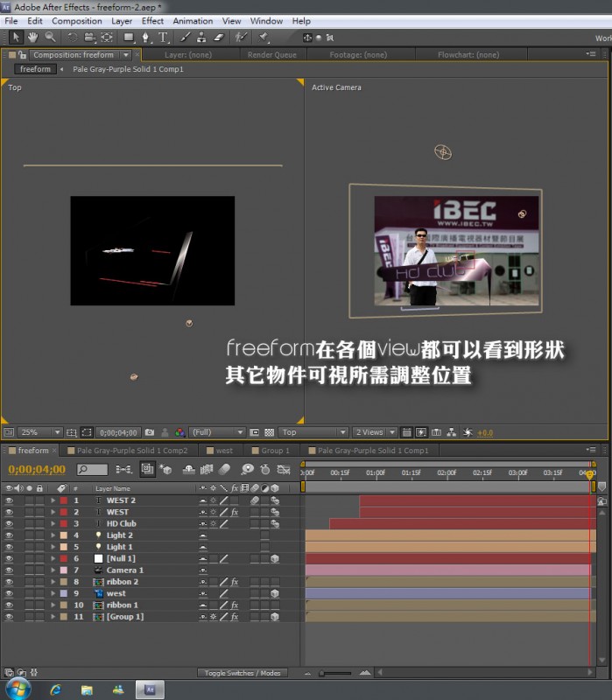
Task: Expand the WEST 2 layer properties
Action: click(x=53, y=500)
